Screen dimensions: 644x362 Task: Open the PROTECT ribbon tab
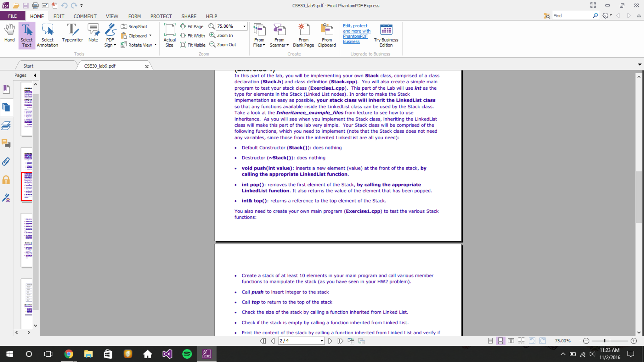point(161,16)
